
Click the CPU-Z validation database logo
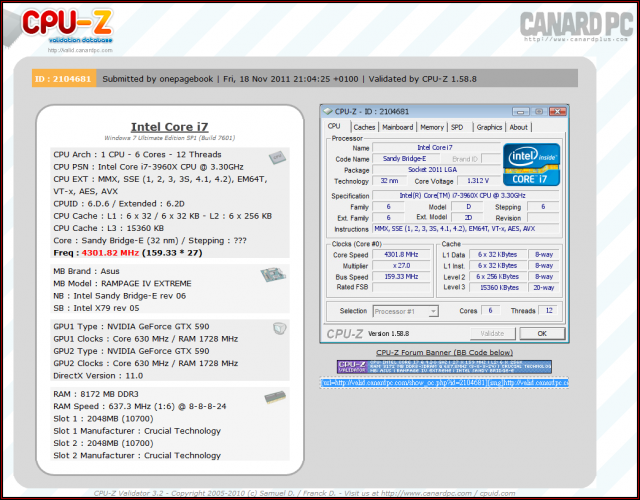67,26
